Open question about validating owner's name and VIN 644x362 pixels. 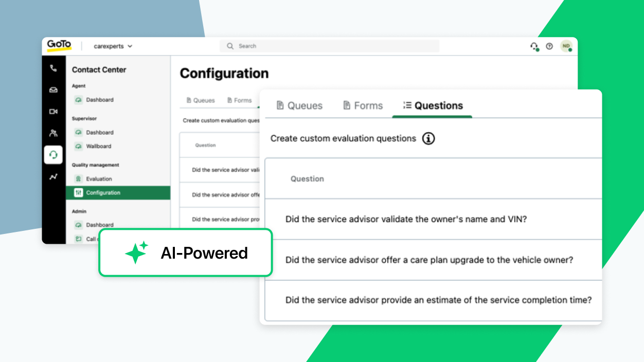[x=406, y=219]
